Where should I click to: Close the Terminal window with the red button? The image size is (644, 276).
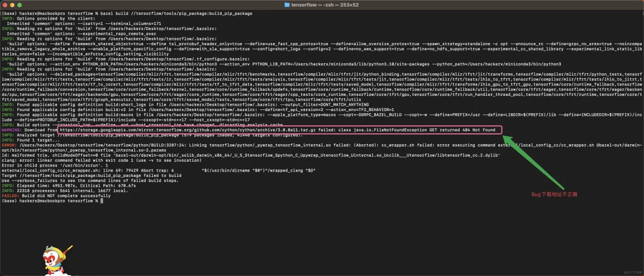pos(5,4)
